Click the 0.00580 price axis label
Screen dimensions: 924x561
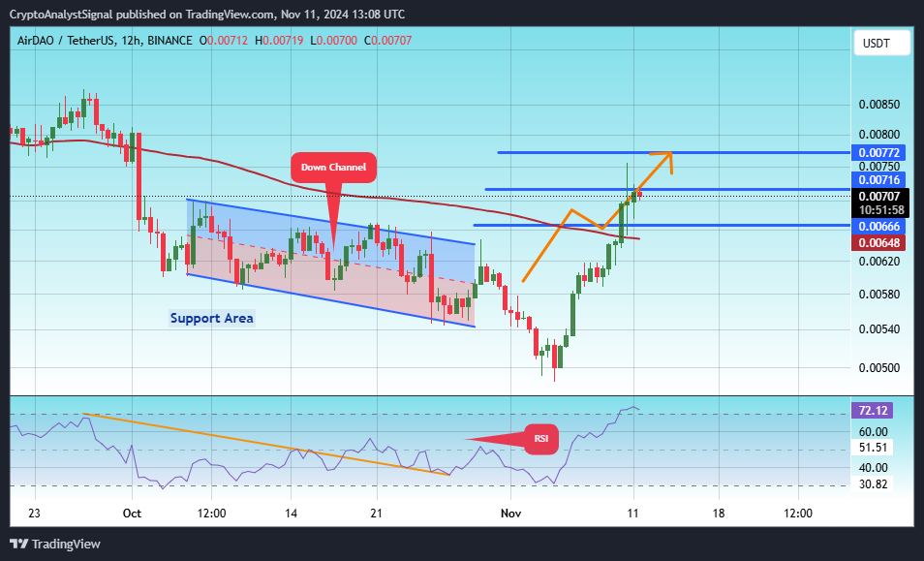pos(879,294)
